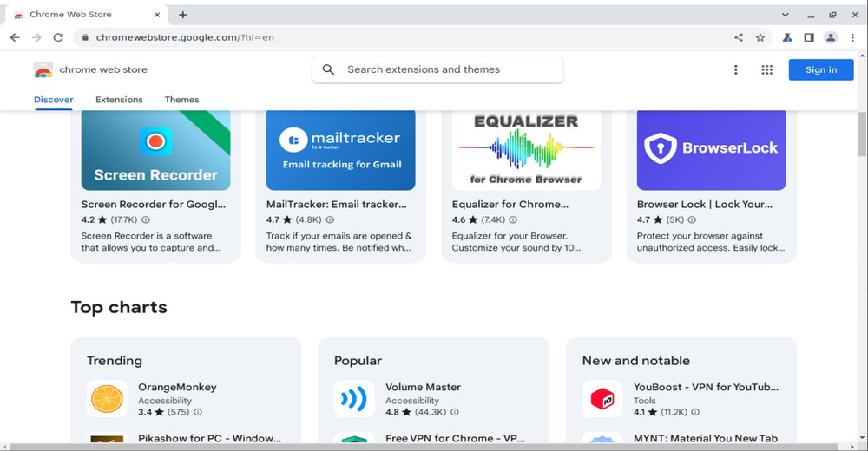
Task: Focus the Search extensions and themes field
Action: click(x=437, y=69)
